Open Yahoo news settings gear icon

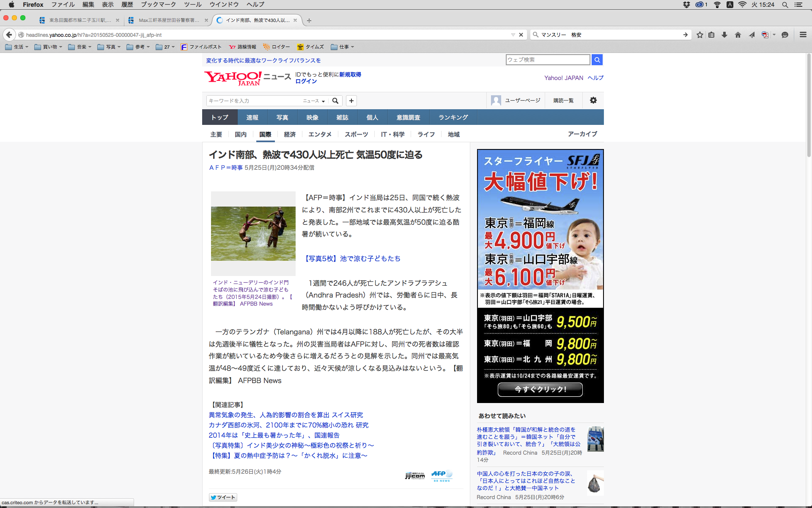coord(593,100)
